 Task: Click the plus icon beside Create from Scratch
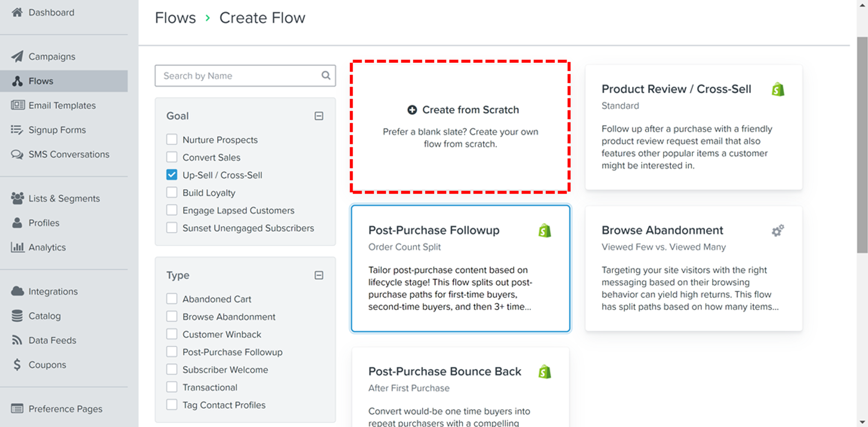tap(412, 110)
